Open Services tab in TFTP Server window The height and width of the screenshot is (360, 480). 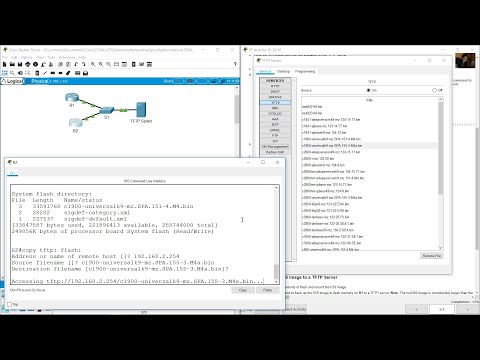tap(265, 71)
